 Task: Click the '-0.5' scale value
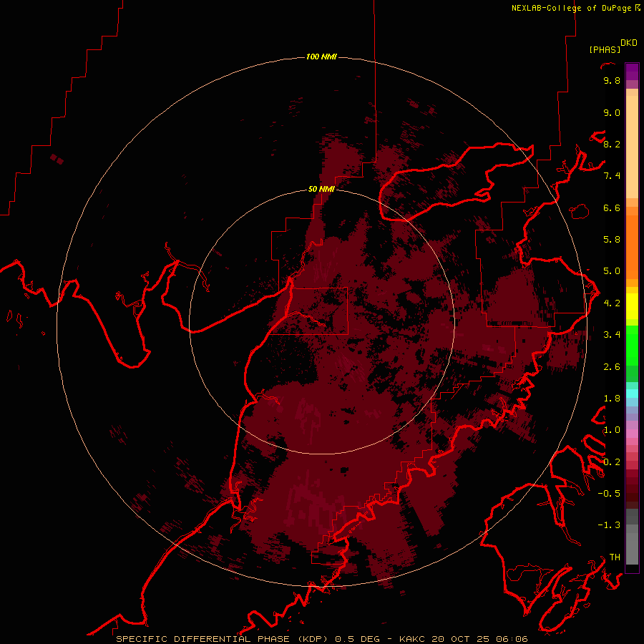609,493
